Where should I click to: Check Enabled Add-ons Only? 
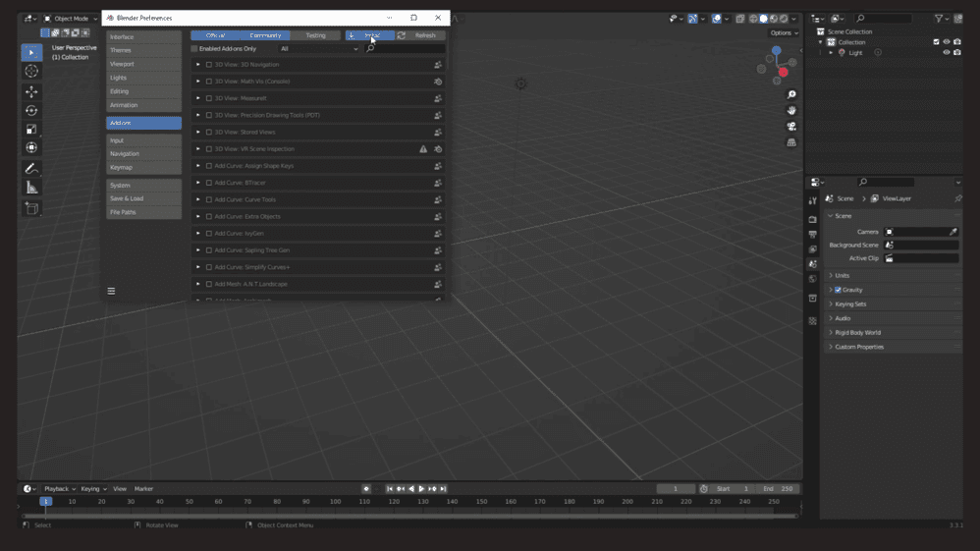[x=194, y=49]
